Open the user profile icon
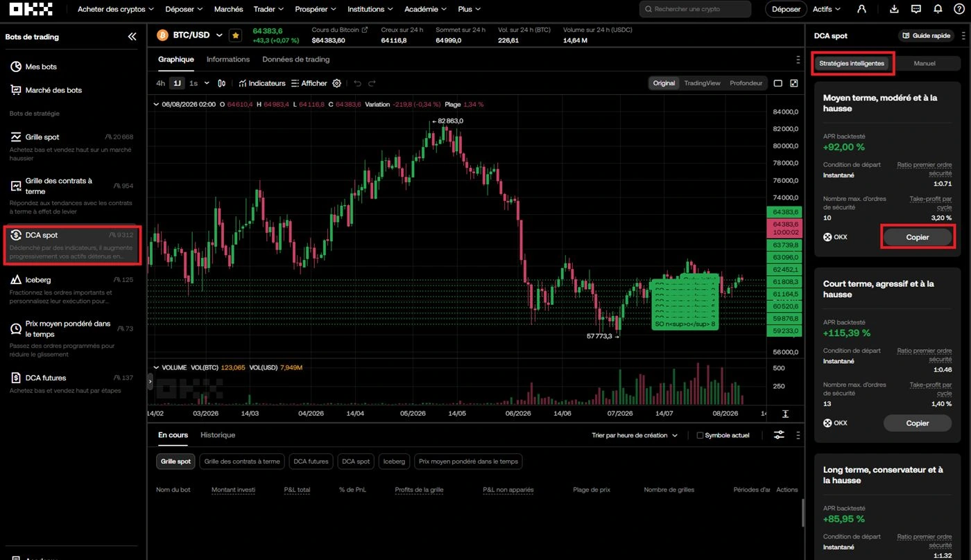Image resolution: width=971 pixels, height=560 pixels. click(x=861, y=9)
